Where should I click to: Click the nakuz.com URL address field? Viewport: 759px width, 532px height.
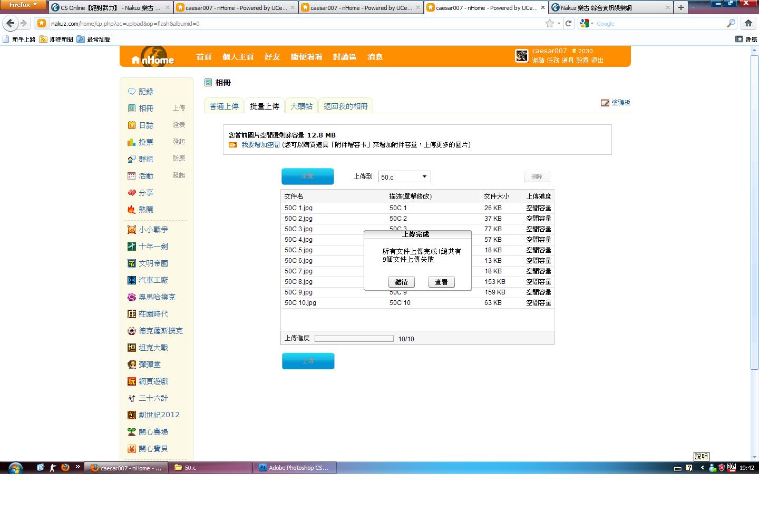[295, 23]
